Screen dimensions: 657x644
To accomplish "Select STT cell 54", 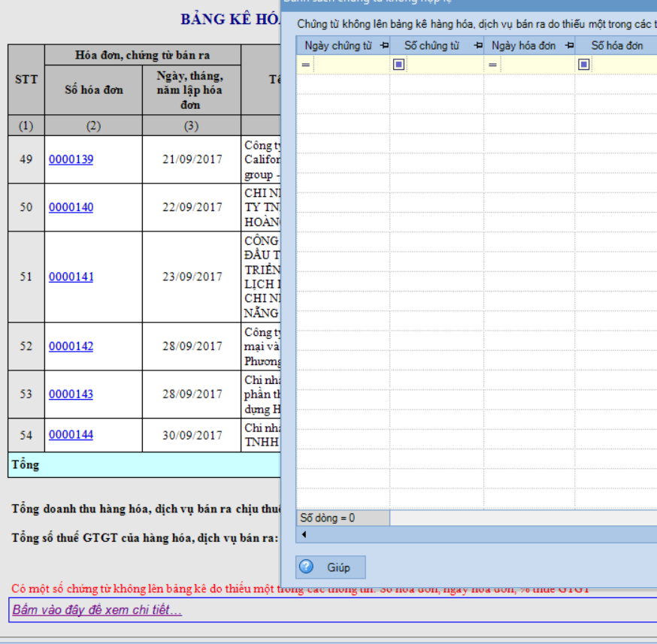I will tap(26, 435).
